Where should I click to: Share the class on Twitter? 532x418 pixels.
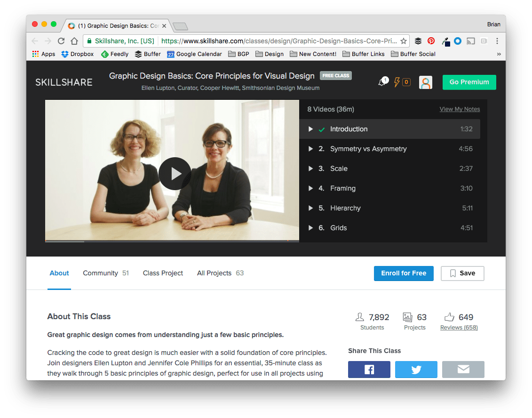click(x=416, y=370)
